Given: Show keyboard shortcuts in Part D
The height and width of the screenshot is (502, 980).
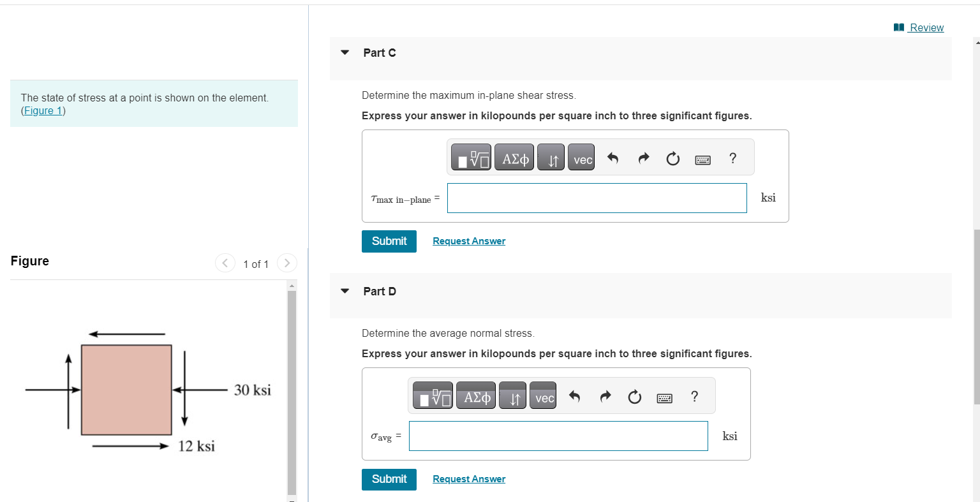Looking at the screenshot, I should 665,397.
